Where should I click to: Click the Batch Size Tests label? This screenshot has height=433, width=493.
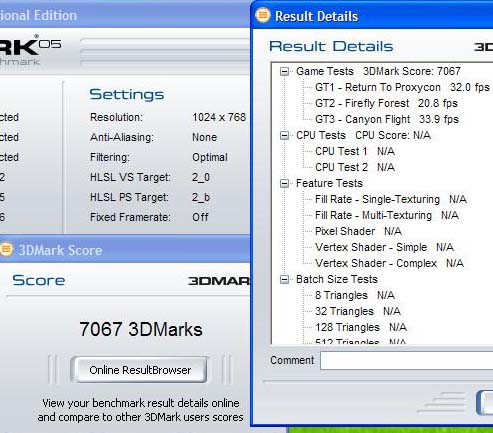337,279
